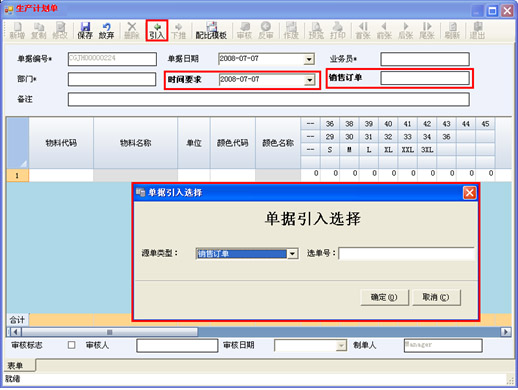Click the scrollbar right arrow
This screenshot has width=518, height=390.
[506, 332]
